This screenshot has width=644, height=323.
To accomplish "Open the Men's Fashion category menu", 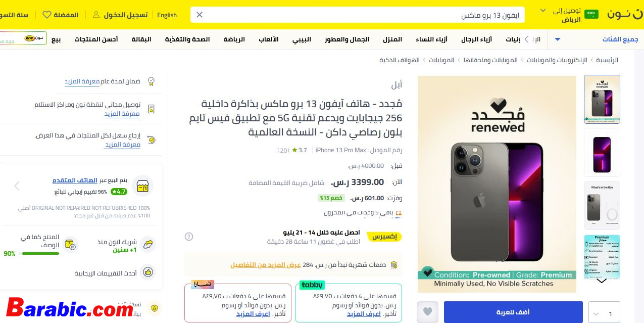I will (x=476, y=39).
